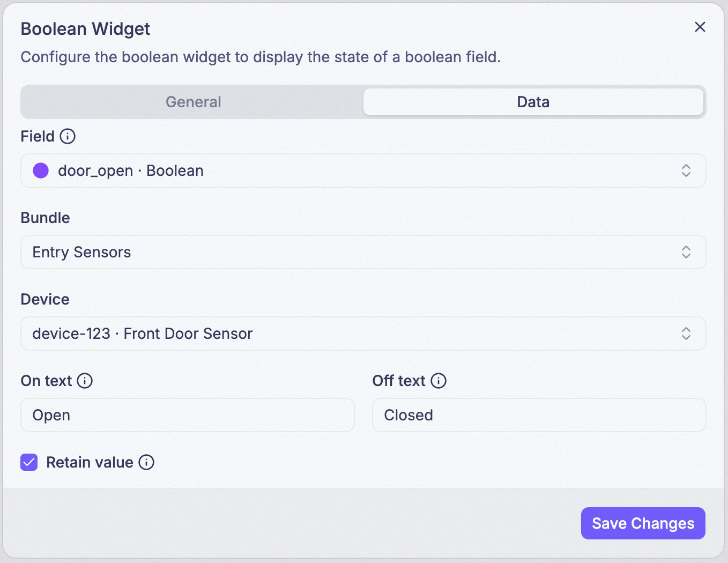Uncheck the Retain value checkbox
Screen dimensions: 728x563
(x=29, y=462)
